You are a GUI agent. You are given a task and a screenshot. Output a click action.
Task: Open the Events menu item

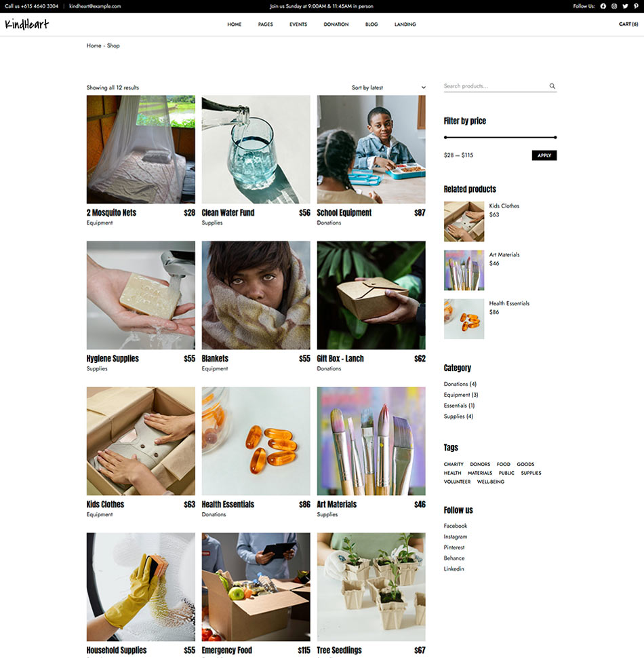point(298,24)
